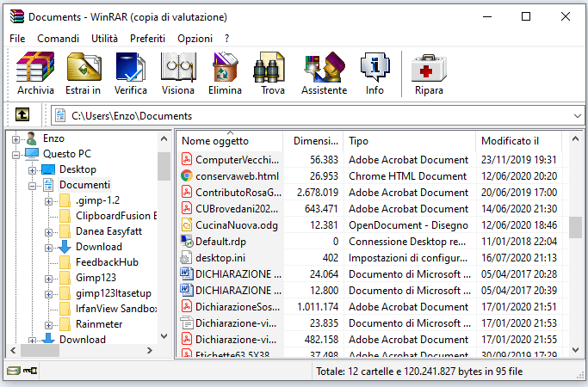Click the Trova binoculars icon
Image resolution: width=588 pixels, height=387 pixels.
[269, 67]
